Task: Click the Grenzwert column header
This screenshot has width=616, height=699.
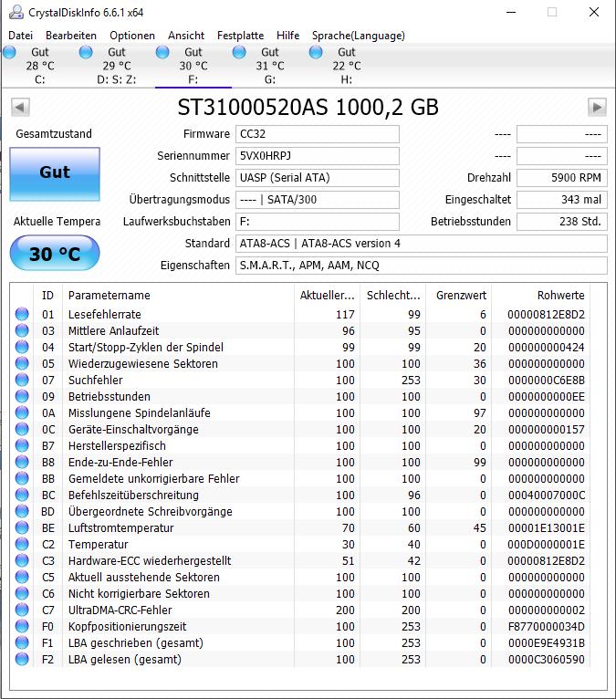Action: point(459,295)
